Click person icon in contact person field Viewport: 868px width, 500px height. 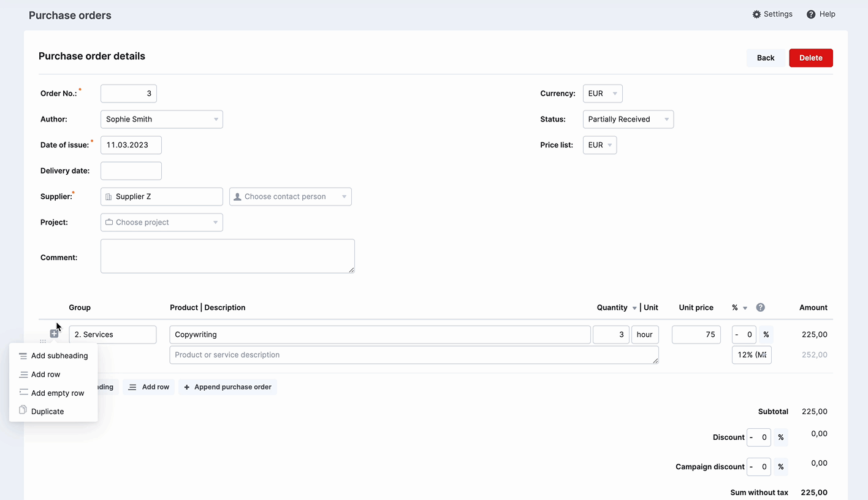click(237, 197)
